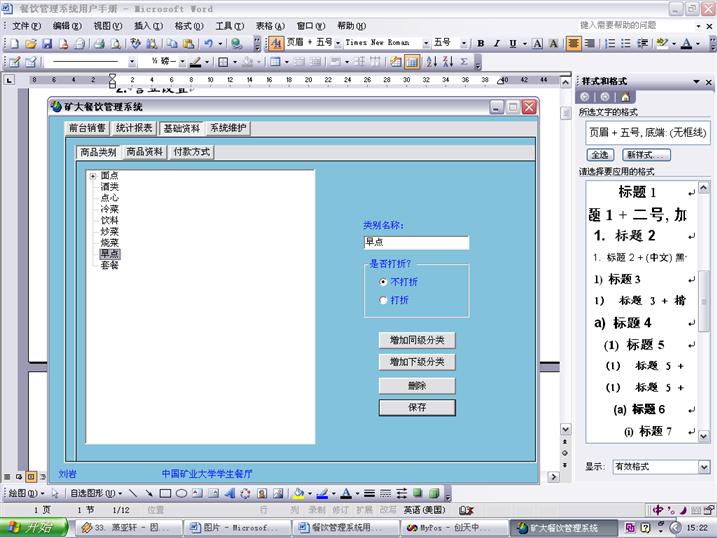Select 套餐 in the category tree
The width and height of the screenshot is (717, 538).
110,265
